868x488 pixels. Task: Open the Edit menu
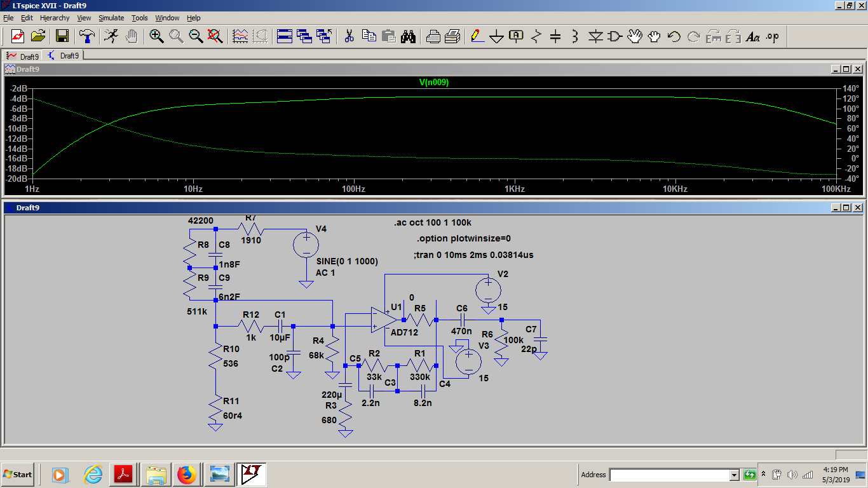(x=27, y=18)
